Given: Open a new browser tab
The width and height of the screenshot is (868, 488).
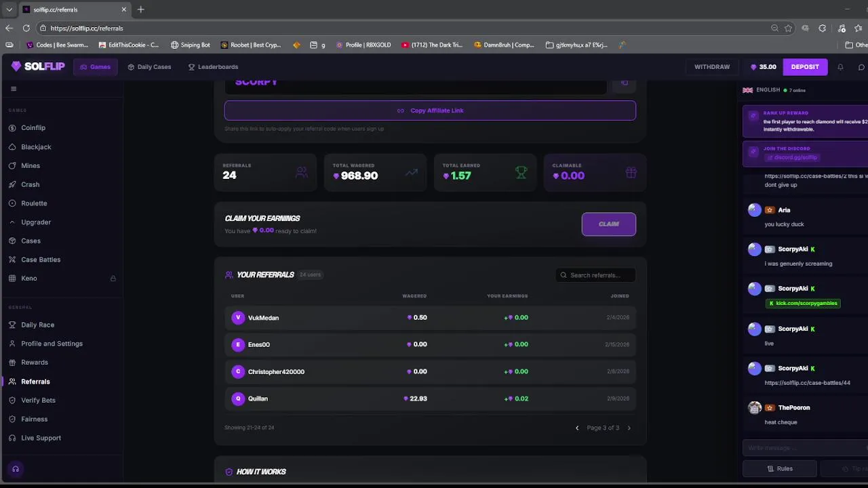Looking at the screenshot, I should pyautogui.click(x=141, y=9).
